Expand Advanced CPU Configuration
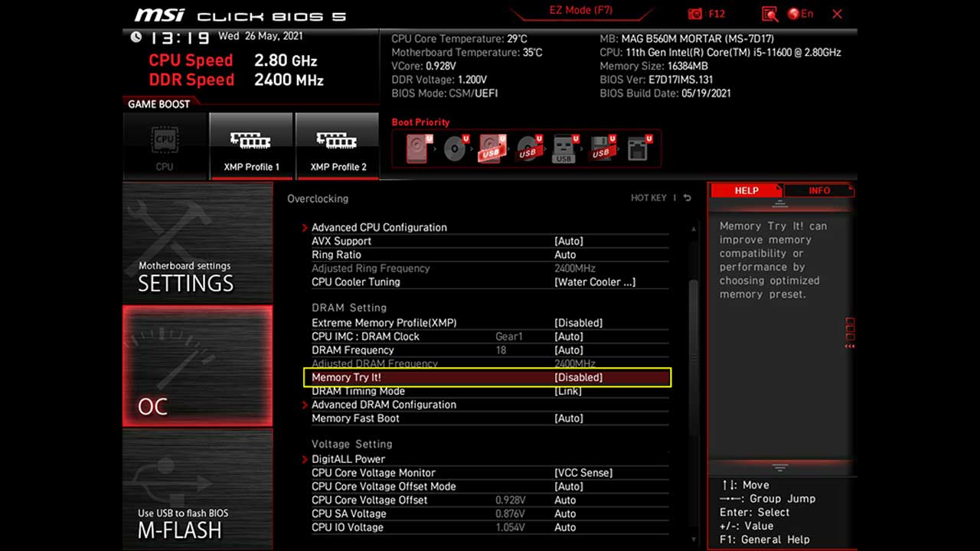 [379, 227]
